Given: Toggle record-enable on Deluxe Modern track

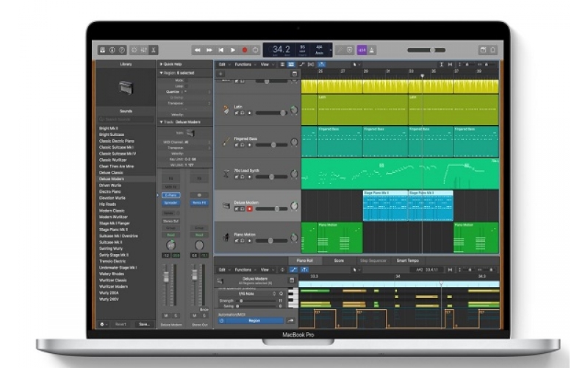Looking at the screenshot, I should coord(249,209).
